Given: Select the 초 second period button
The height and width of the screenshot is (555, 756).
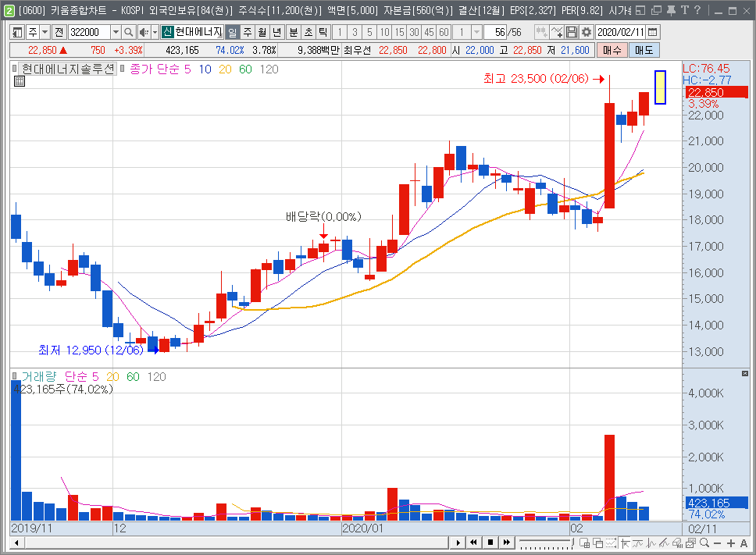Looking at the screenshot, I should tap(308, 32).
